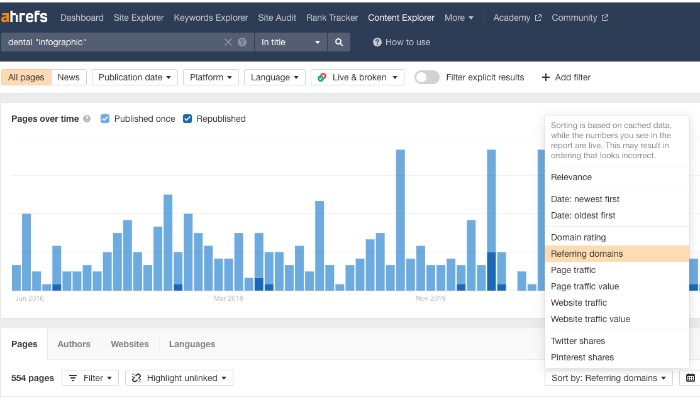This screenshot has width=700, height=398.
Task: Toggle Published once checkbox
Action: tap(105, 119)
